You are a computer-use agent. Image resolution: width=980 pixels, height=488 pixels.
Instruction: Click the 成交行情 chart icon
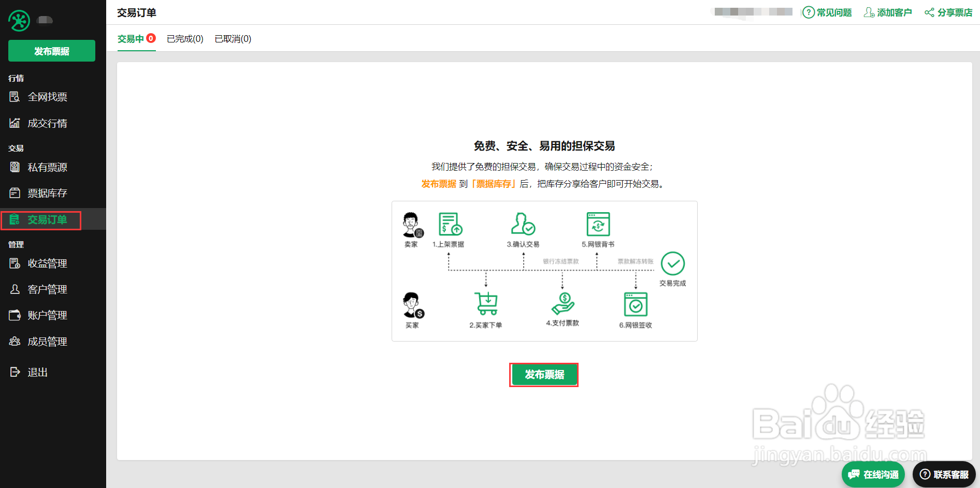[15, 123]
